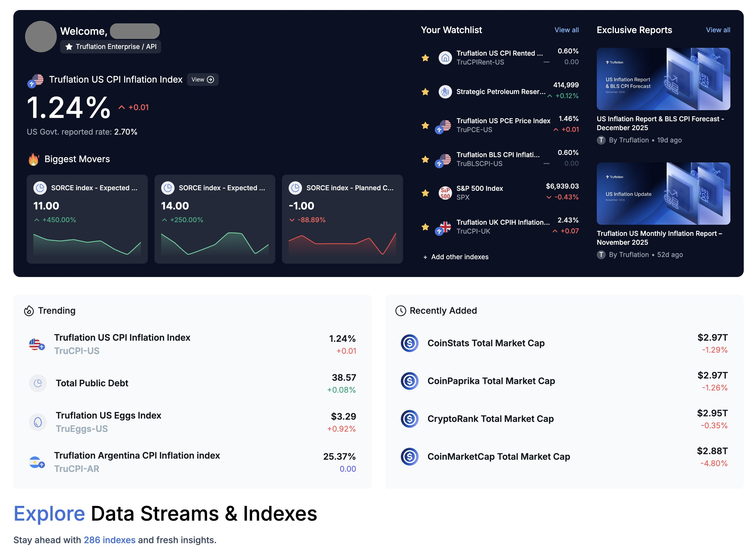Click the CoinStats Total Market Cap coin icon
This screenshot has height=549, width=756.
(x=409, y=343)
